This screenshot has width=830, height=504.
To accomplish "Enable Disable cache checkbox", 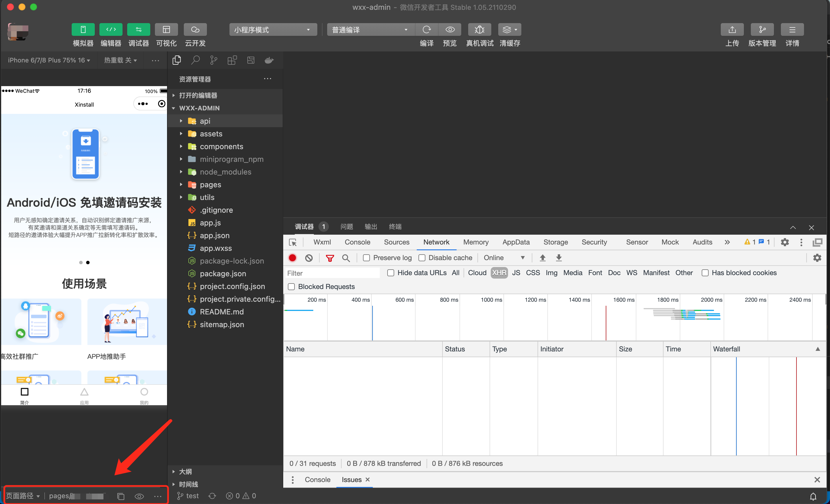I will (422, 258).
